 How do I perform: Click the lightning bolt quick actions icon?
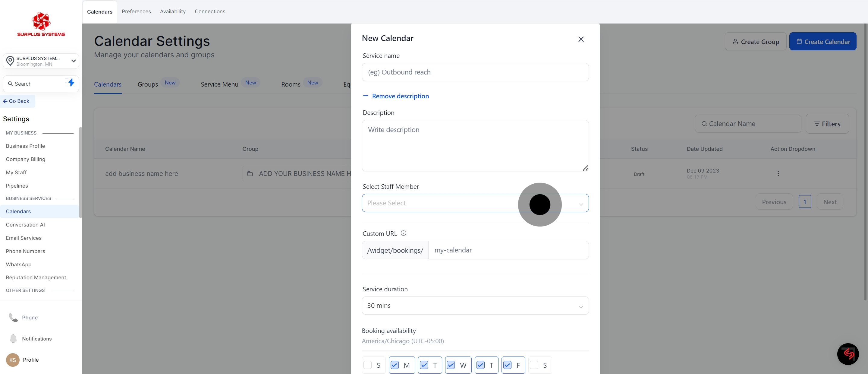coord(71,83)
